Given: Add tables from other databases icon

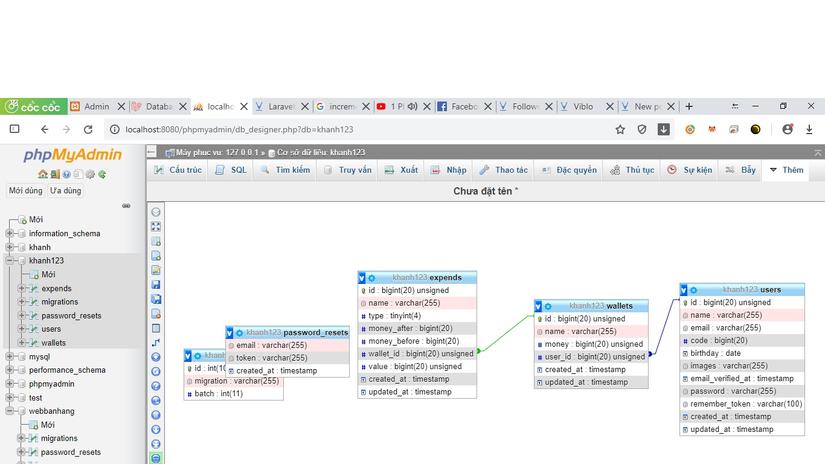Looking at the screenshot, I should (156, 241).
